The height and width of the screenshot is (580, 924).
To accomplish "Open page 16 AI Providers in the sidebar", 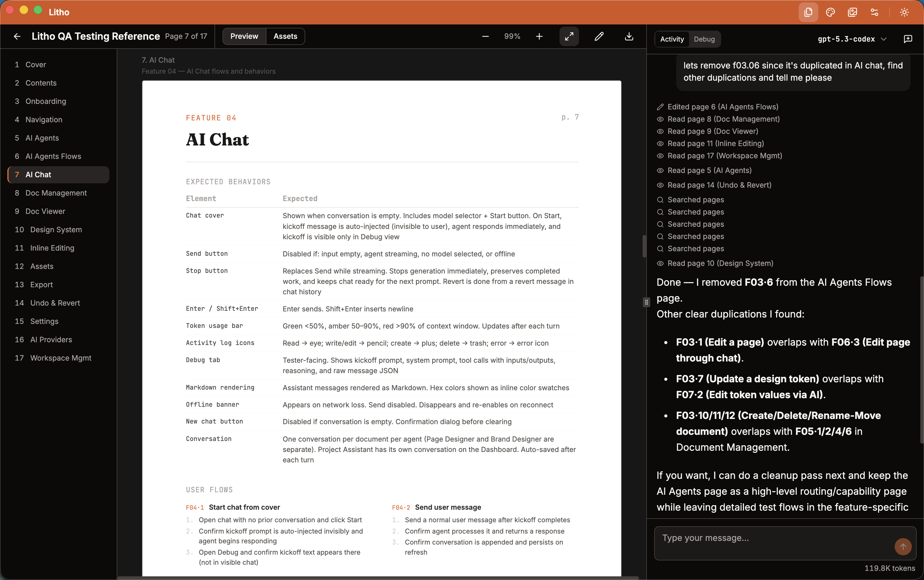I will tap(51, 340).
